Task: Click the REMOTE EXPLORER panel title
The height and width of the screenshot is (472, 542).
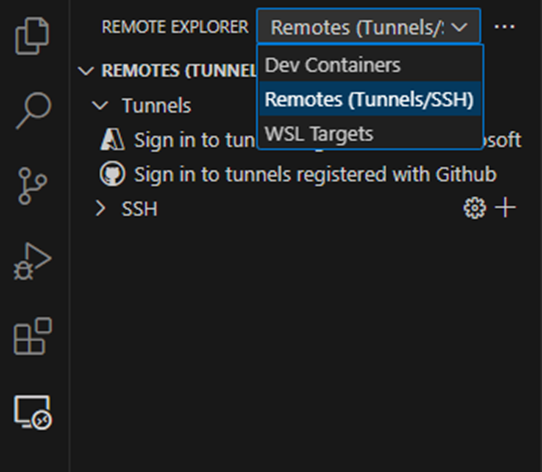Action: pos(175,27)
